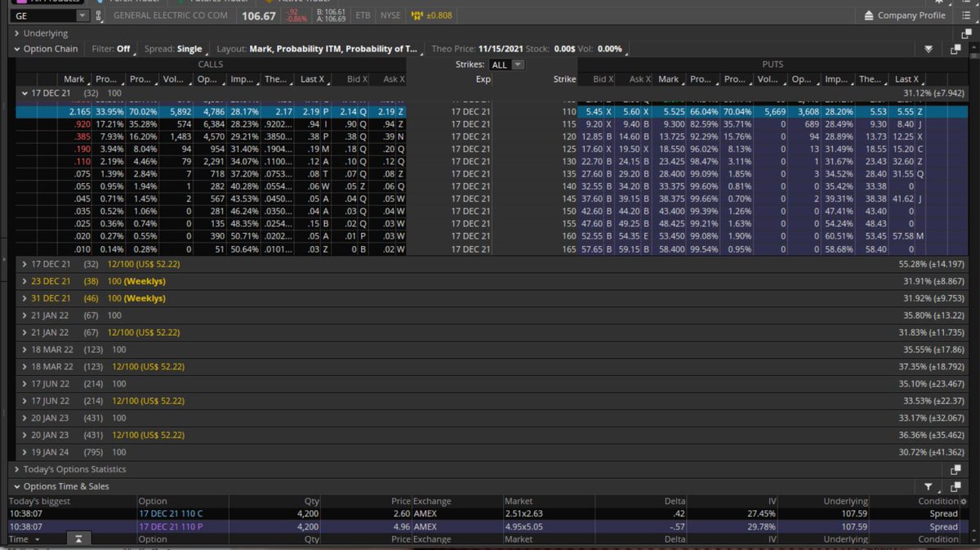Edit the Theo Price Stock 0.00$ field
Viewport: 980px width, 550px height.
tap(565, 49)
